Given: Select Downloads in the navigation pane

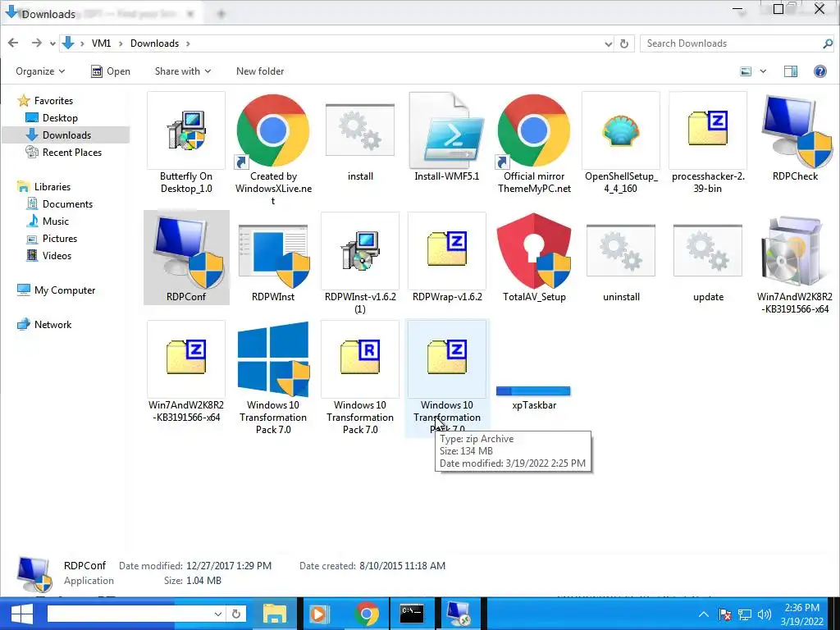Looking at the screenshot, I should [x=66, y=135].
